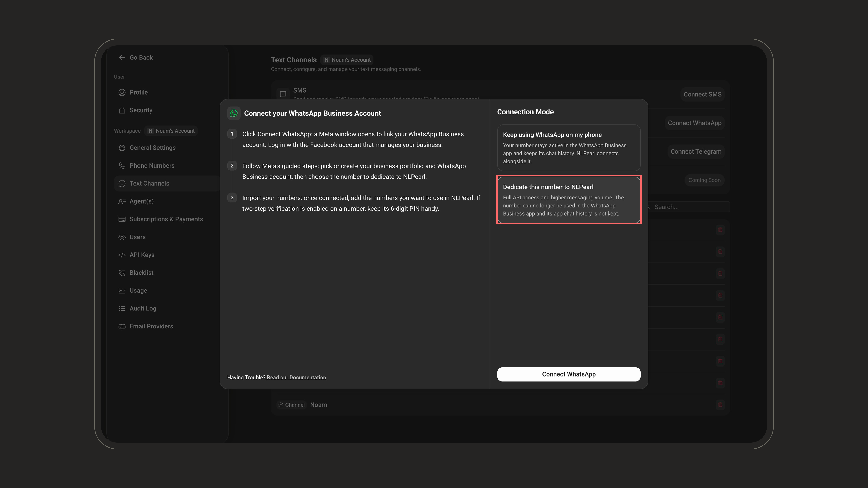Click the Noam's Account badge next to Workspace

(171, 131)
